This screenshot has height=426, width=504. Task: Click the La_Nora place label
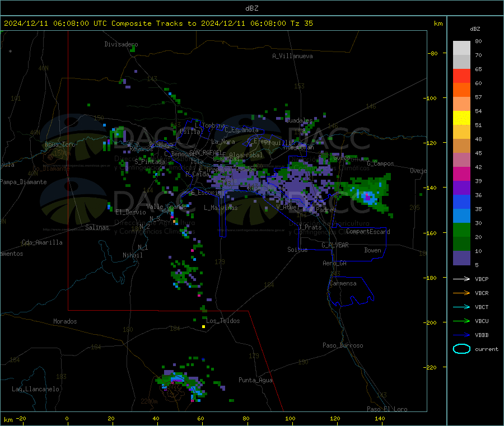(x=223, y=142)
